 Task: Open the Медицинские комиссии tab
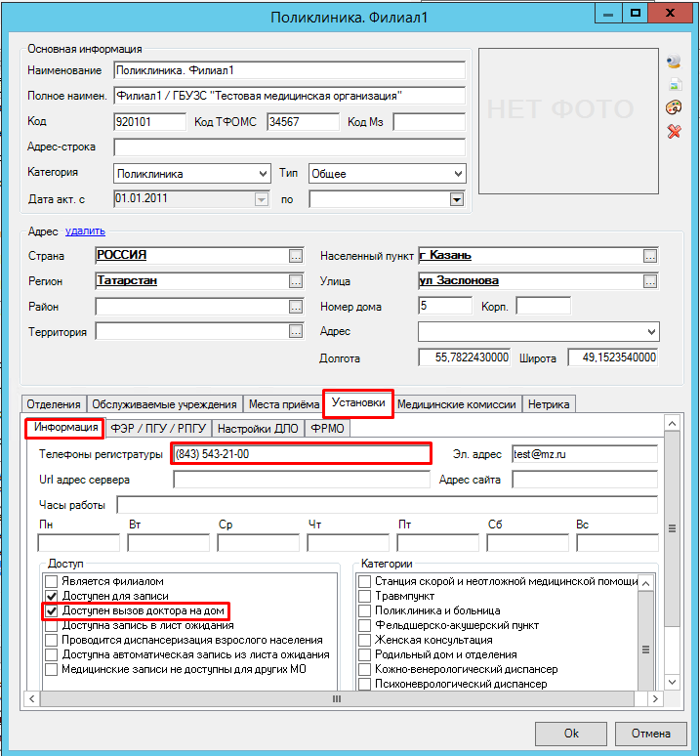pos(456,404)
